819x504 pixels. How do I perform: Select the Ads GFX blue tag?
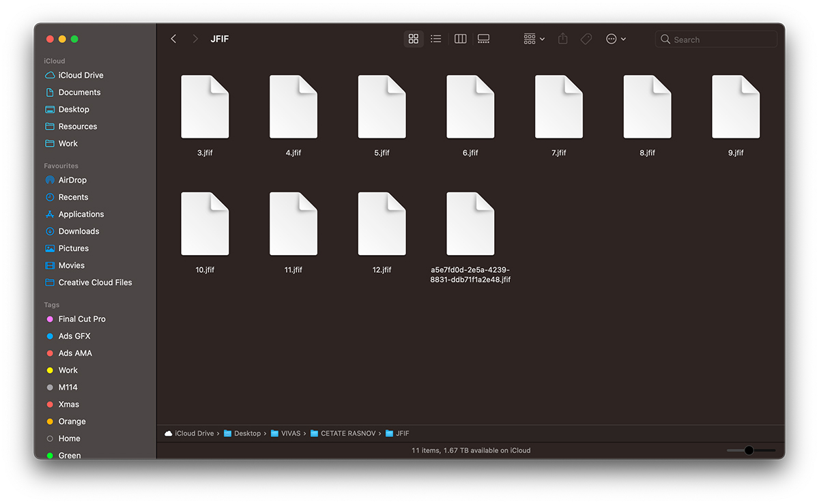tap(74, 336)
